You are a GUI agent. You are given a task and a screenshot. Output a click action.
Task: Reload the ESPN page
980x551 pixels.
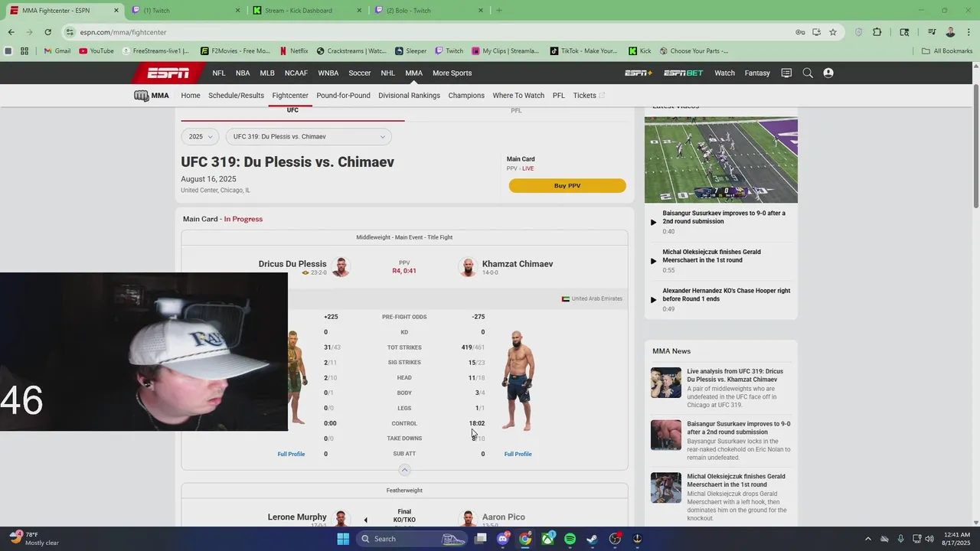47,32
